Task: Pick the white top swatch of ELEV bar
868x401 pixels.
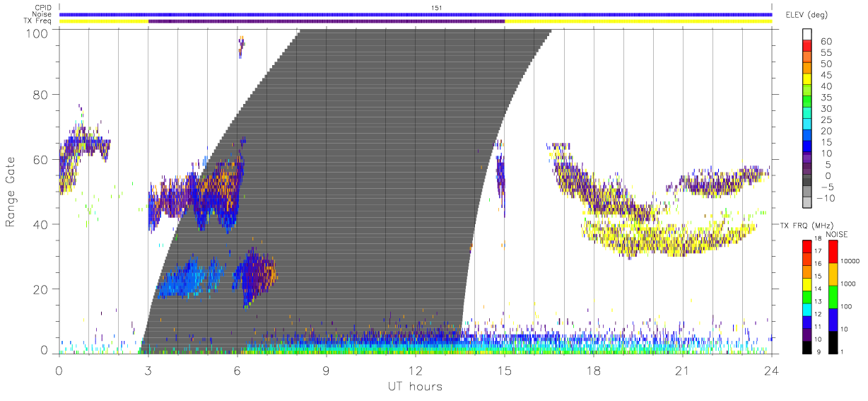Action: pyautogui.click(x=807, y=35)
